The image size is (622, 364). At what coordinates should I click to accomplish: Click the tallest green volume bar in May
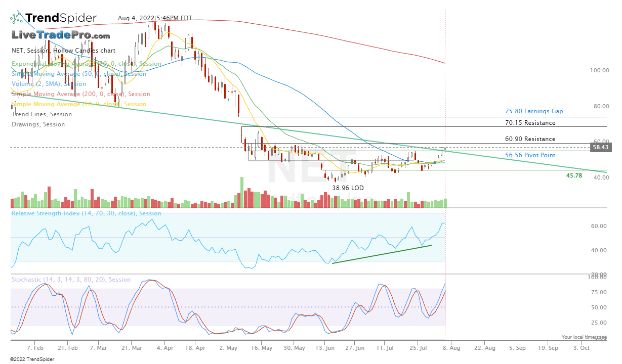coord(242,192)
